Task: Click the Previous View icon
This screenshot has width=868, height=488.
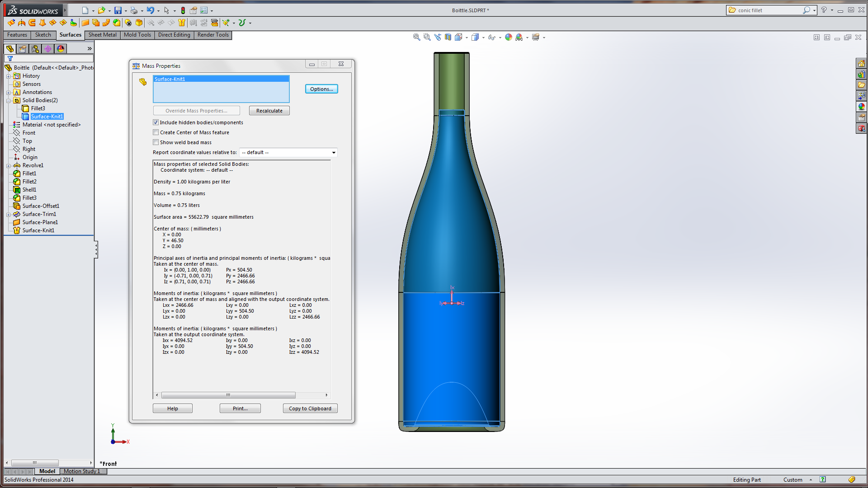Action: 437,38
